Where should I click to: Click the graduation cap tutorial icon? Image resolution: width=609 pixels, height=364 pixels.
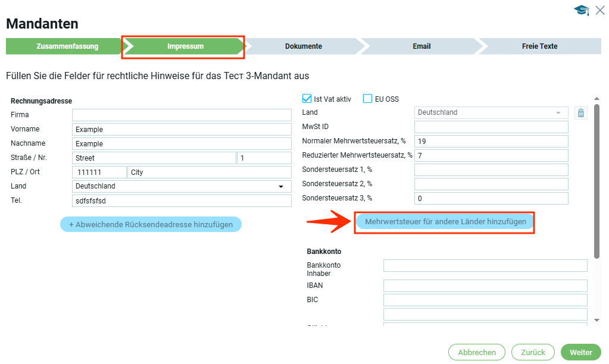(x=581, y=10)
